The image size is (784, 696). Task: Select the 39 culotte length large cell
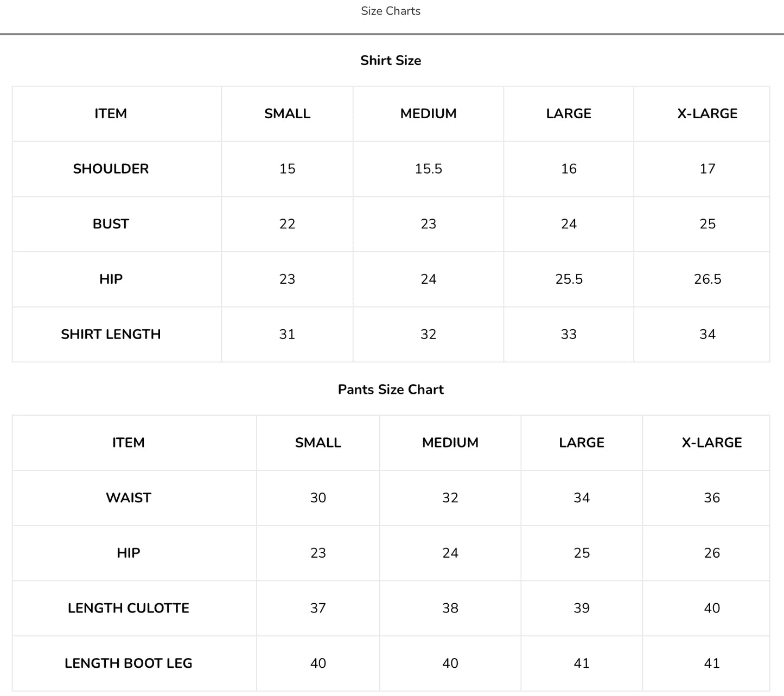[582, 608]
